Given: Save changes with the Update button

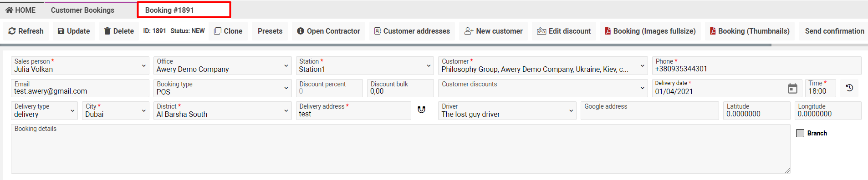Looking at the screenshot, I should 74,31.
